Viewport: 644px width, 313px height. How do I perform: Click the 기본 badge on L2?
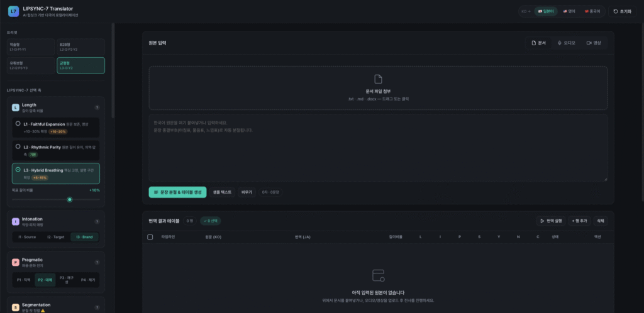33,155
